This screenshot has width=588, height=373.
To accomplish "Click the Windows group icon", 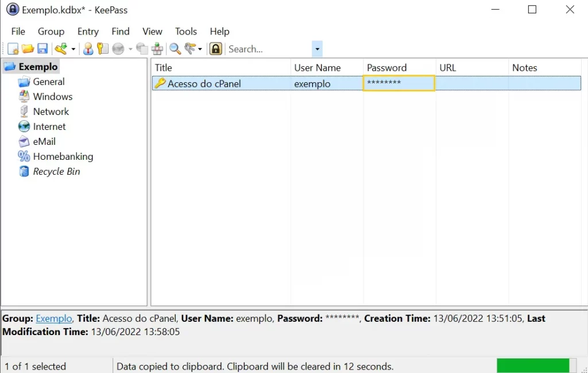I will (24, 97).
